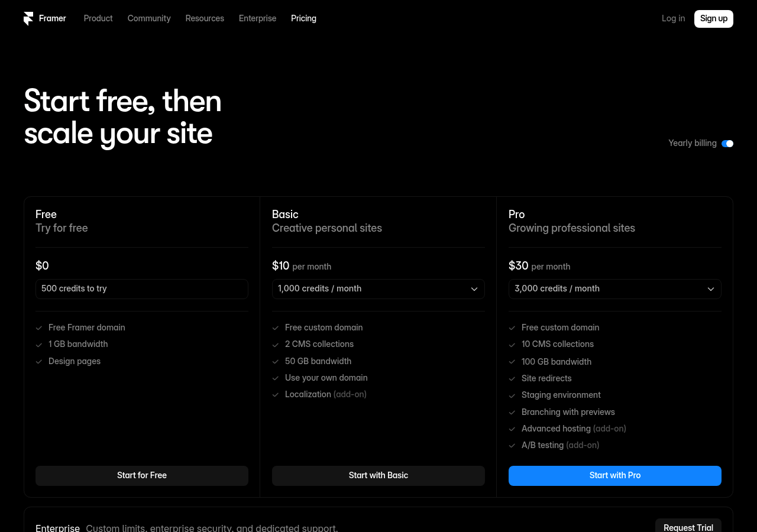This screenshot has height=532, width=757.
Task: Click checkmark beside Advanced hosting
Action: [x=512, y=429]
